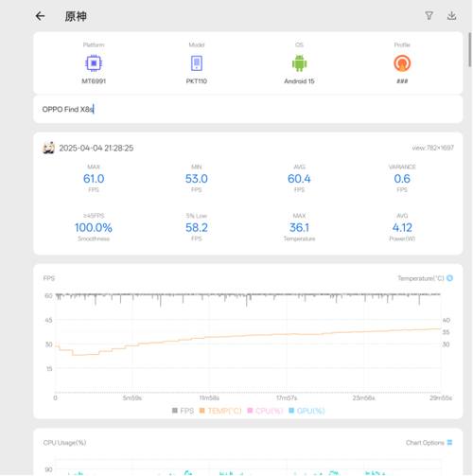
Task: Select the Android 15 robot icon
Action: click(x=299, y=63)
